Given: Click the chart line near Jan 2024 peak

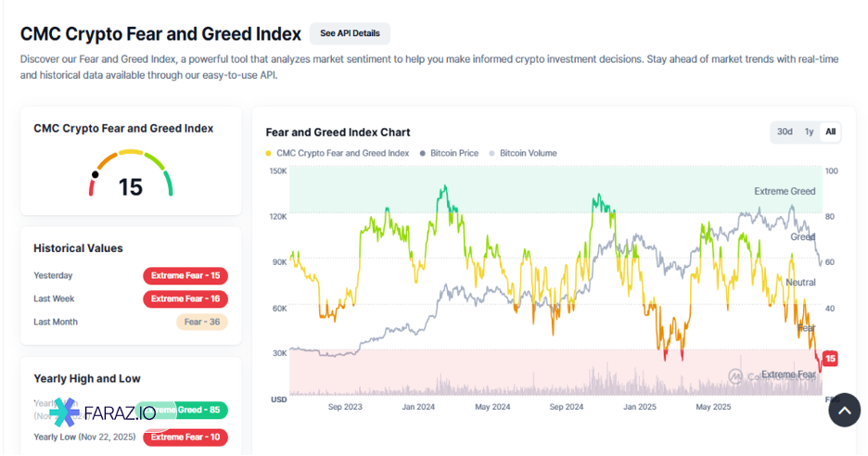Looking at the screenshot, I should 445,188.
